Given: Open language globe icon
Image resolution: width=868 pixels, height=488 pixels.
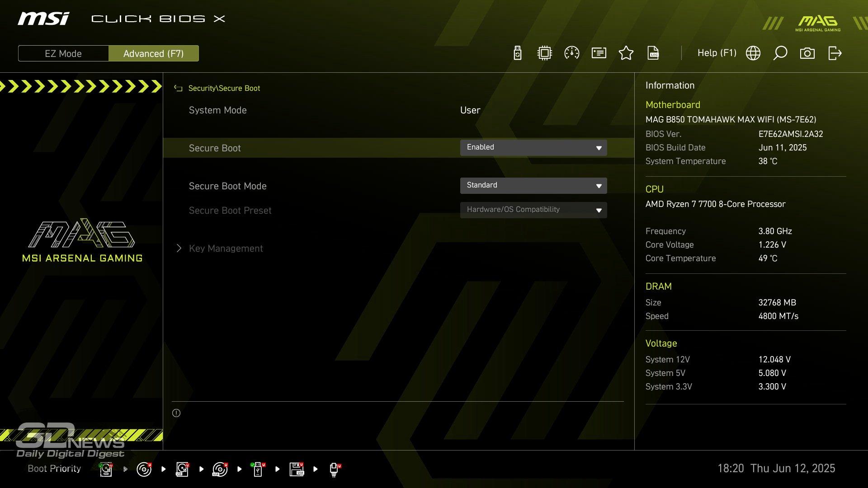Looking at the screenshot, I should point(753,53).
